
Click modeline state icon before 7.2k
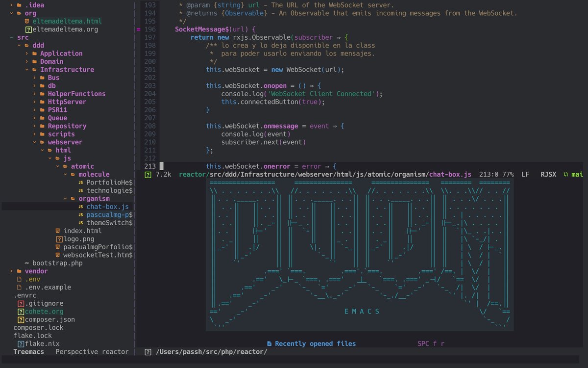click(x=148, y=174)
